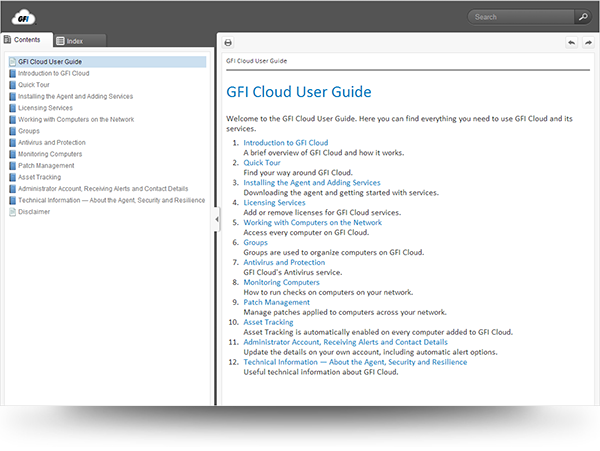Switch to the Contents tab
The width and height of the screenshot is (600, 451).
[x=27, y=40]
